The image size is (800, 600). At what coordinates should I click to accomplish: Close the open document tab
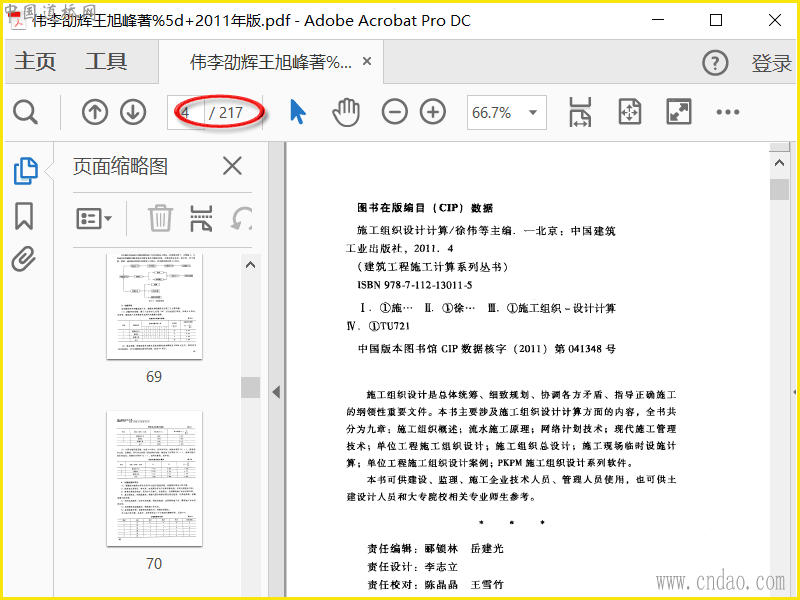click(366, 61)
